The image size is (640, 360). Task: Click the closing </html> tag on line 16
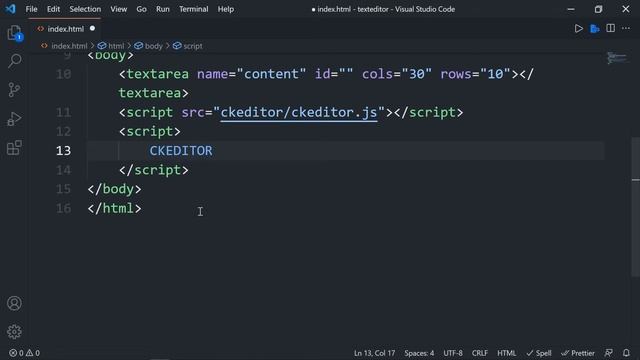[114, 208]
